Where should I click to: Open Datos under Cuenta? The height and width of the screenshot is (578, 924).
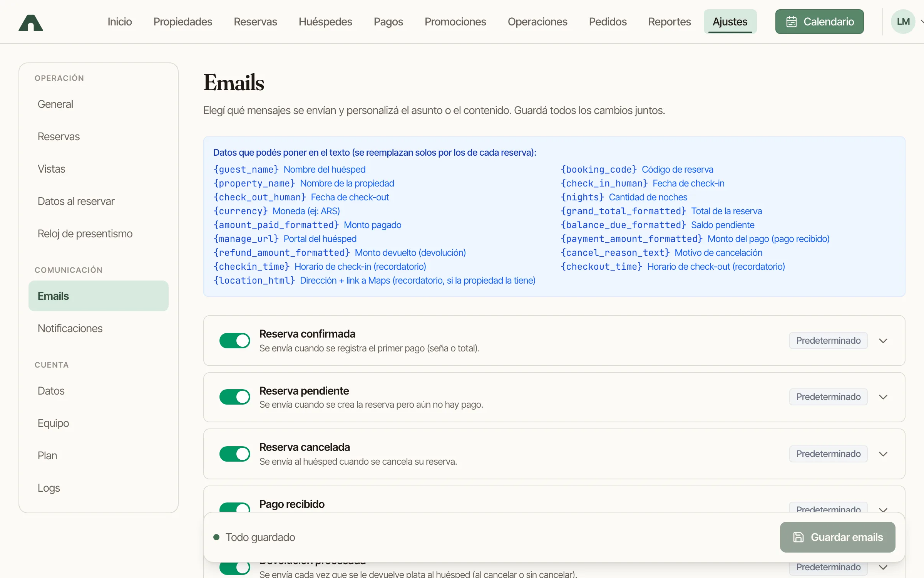[x=99, y=391]
